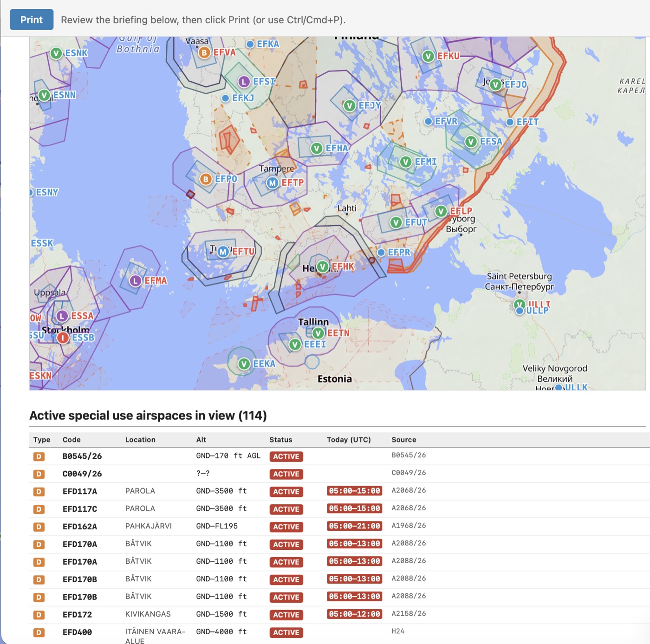Click the blue Print button
This screenshot has width=650, height=644.
32,20
